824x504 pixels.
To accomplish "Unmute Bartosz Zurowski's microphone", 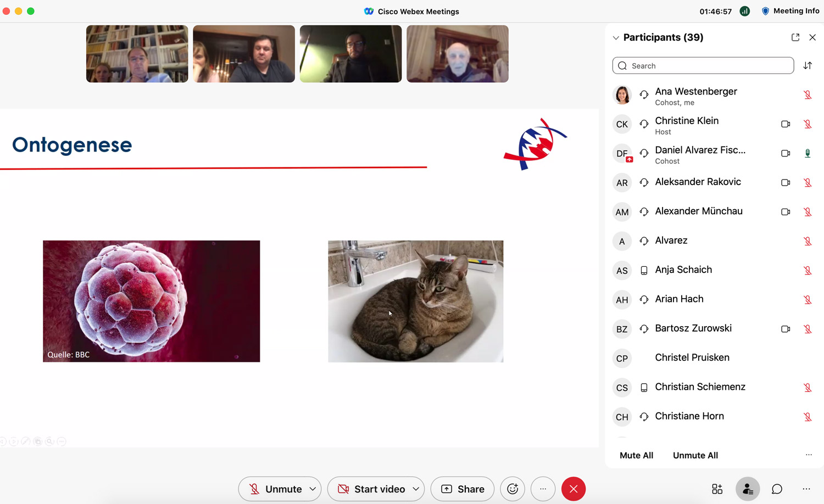I will pos(808,329).
